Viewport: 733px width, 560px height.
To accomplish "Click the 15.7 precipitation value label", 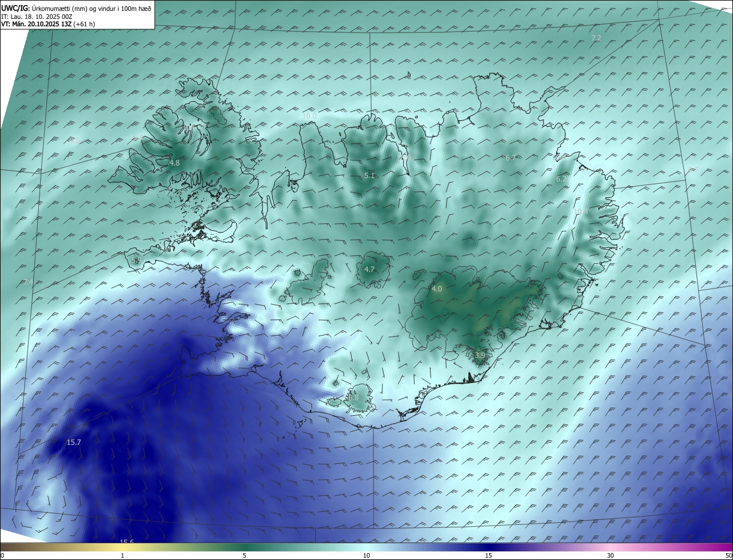I will (74, 443).
